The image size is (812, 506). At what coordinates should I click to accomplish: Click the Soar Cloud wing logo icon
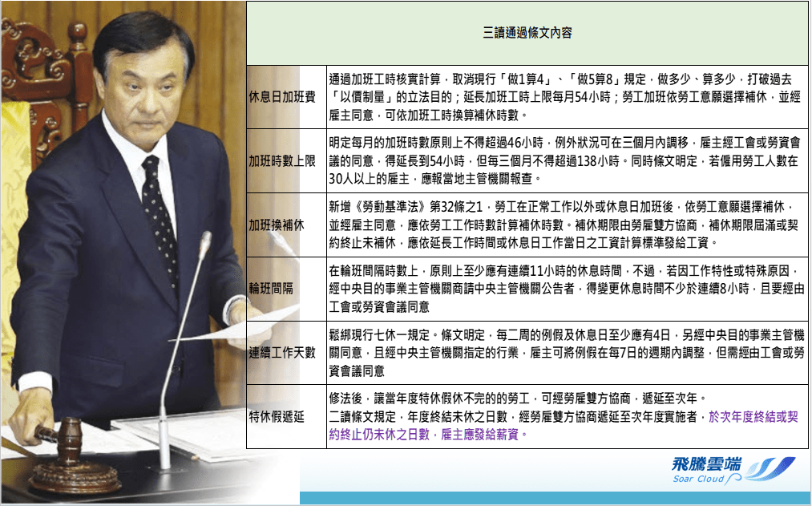pos(770,469)
